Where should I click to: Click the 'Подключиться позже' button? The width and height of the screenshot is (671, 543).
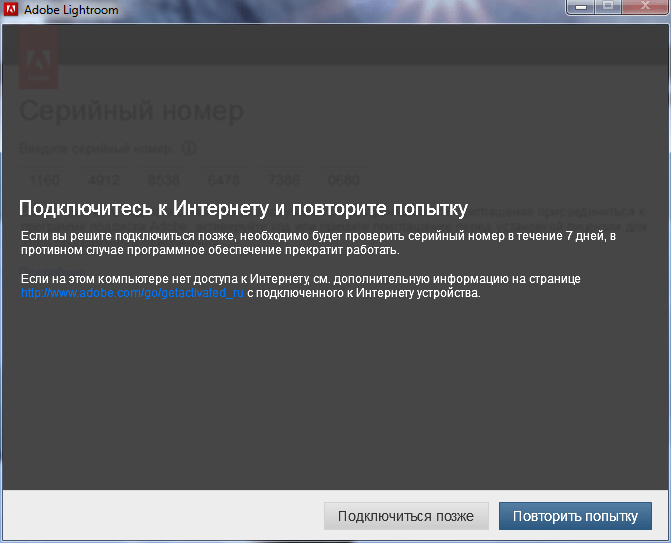coord(406,516)
